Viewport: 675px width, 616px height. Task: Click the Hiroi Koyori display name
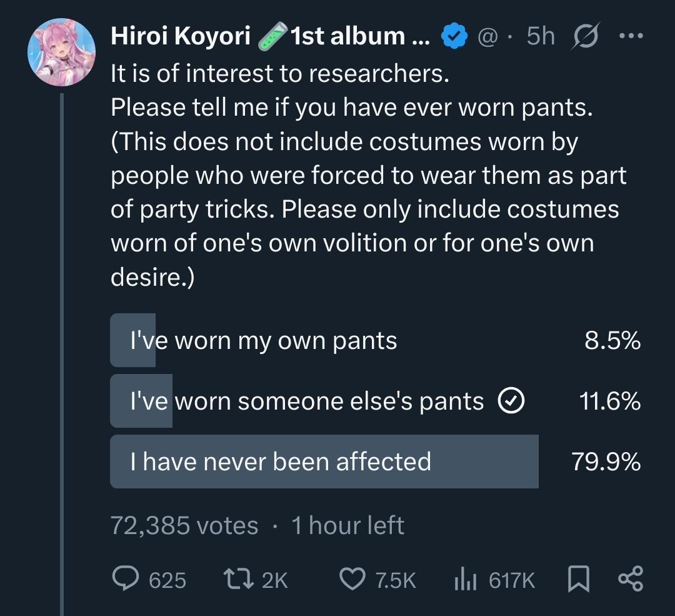181,37
